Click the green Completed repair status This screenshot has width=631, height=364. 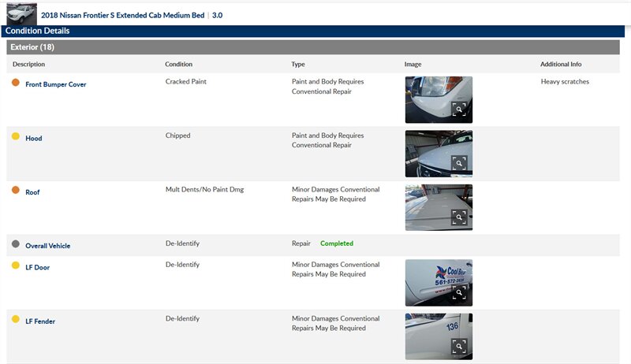(337, 243)
